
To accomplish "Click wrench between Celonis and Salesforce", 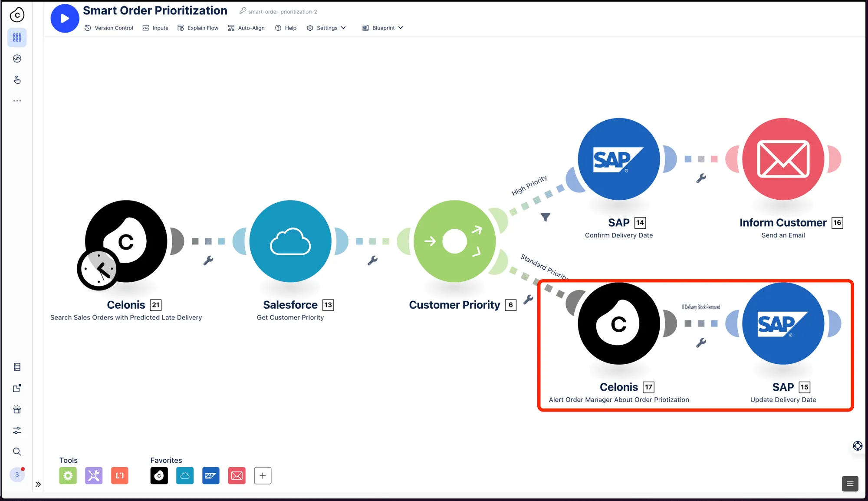I will pyautogui.click(x=208, y=260).
